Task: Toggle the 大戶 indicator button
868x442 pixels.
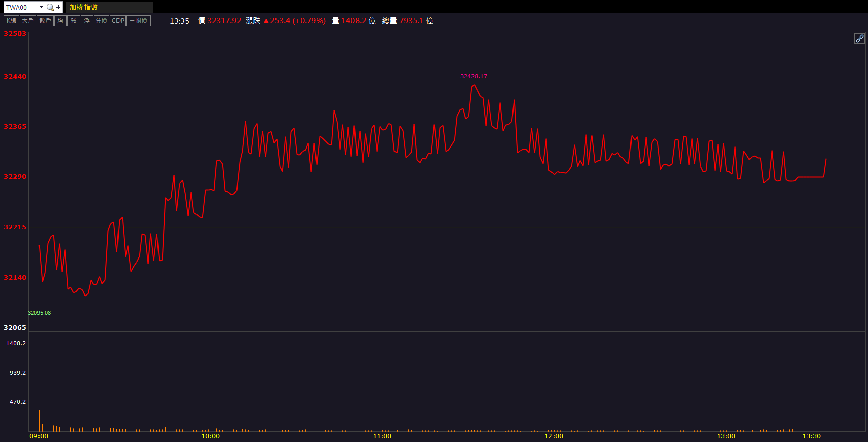Action: [x=28, y=21]
